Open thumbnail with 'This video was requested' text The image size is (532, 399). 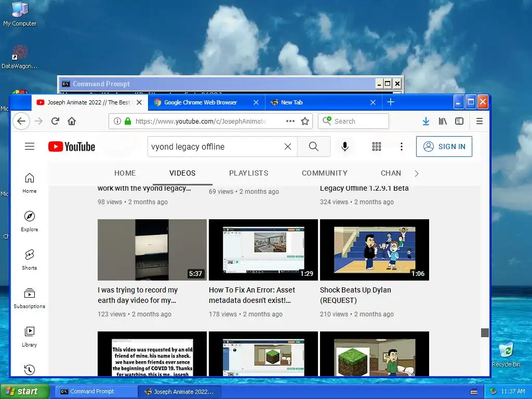152,354
